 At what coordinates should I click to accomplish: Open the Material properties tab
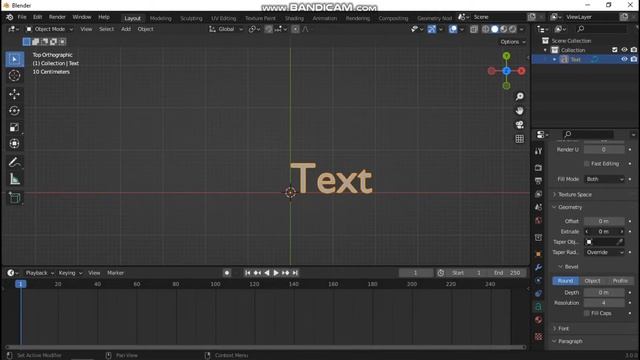pos(538,320)
